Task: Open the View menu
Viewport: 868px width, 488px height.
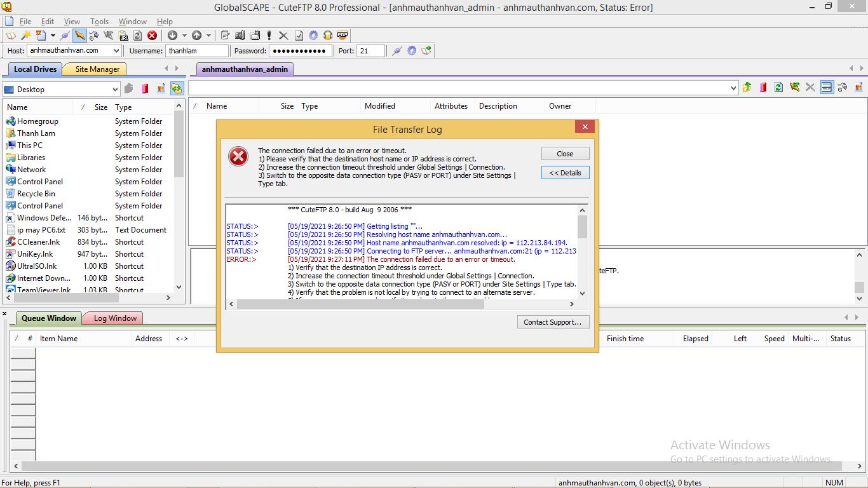Action: 72,22
